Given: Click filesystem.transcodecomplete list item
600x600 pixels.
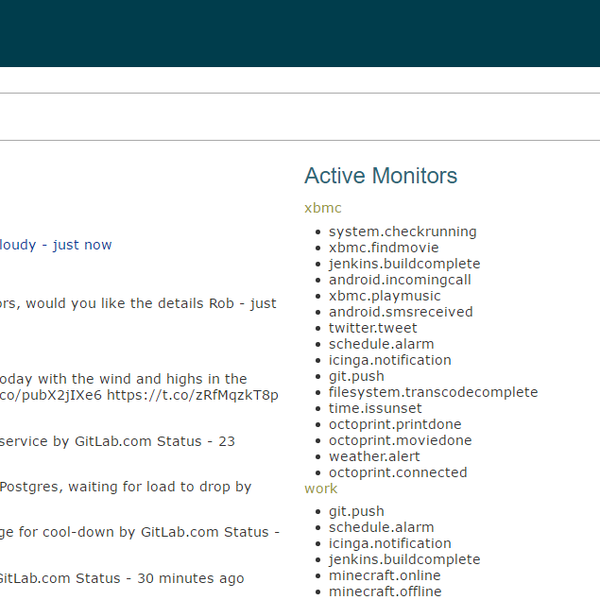Looking at the screenshot, I should [433, 392].
